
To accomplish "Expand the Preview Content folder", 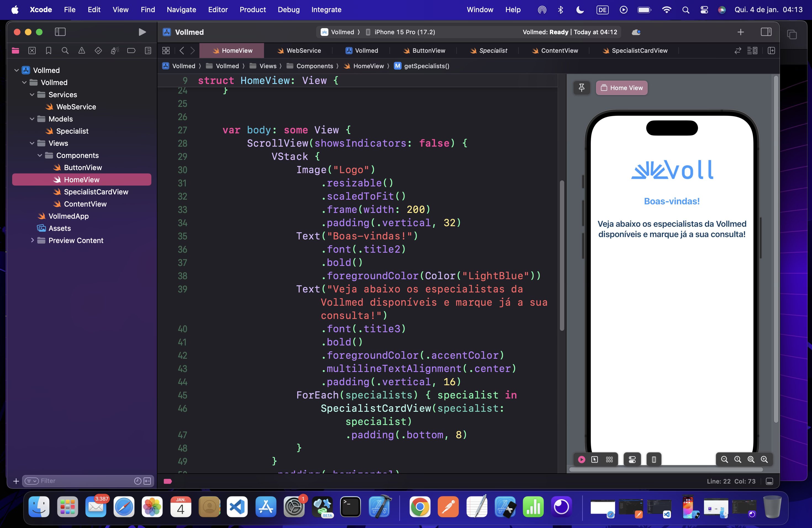I will [x=32, y=240].
